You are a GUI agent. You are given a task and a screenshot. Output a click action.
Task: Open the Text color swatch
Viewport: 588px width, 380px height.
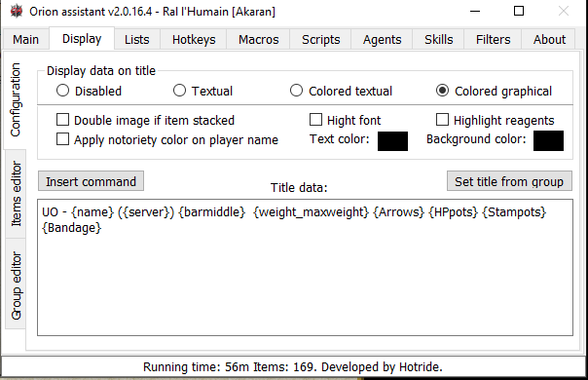coord(392,141)
